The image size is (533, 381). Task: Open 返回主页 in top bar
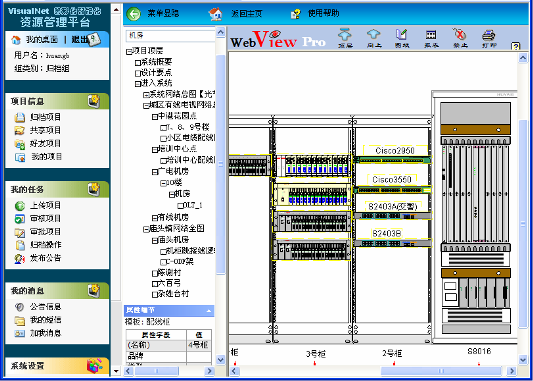(247, 14)
